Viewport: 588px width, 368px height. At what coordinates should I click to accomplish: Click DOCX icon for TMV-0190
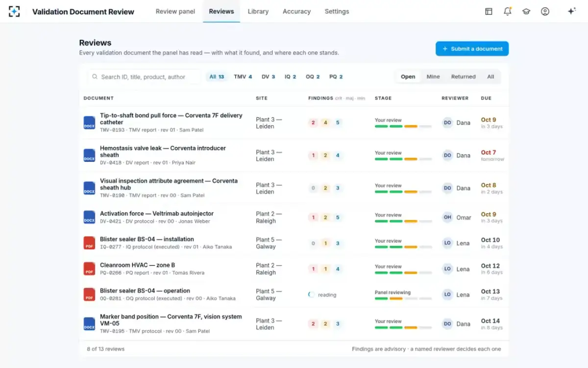89,188
